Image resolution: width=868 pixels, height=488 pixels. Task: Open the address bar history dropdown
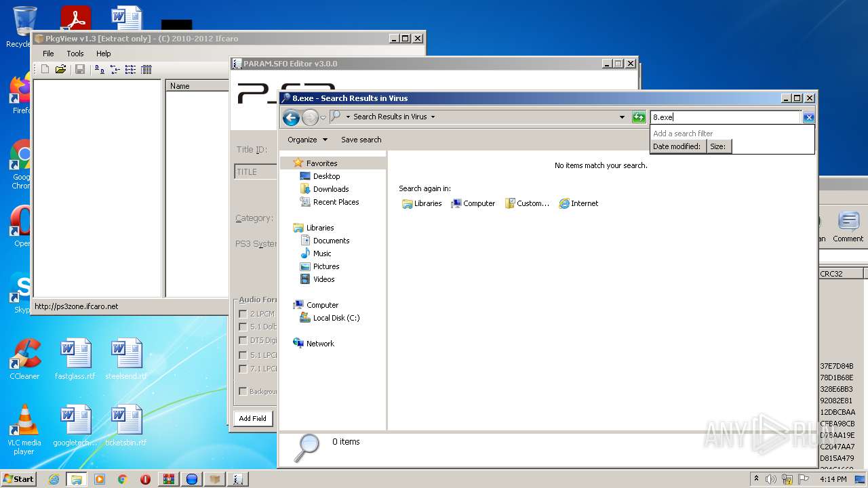pos(622,117)
